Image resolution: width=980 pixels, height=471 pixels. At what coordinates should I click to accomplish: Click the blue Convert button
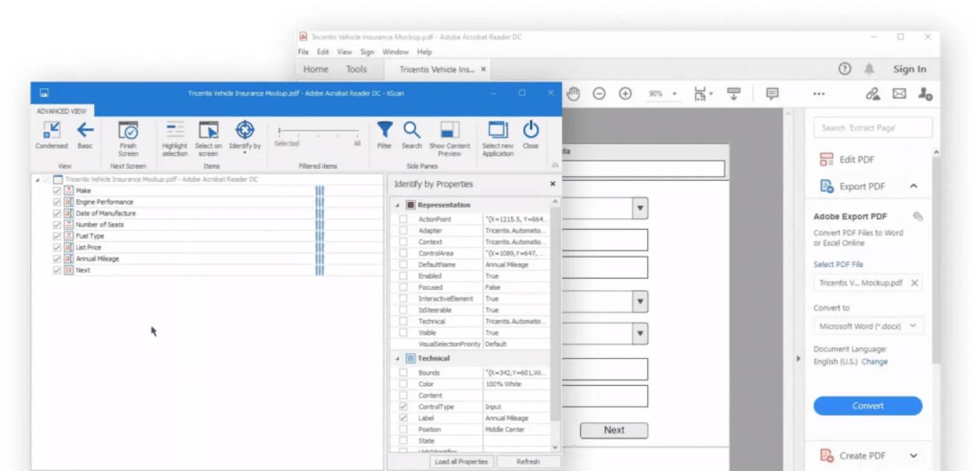point(867,406)
